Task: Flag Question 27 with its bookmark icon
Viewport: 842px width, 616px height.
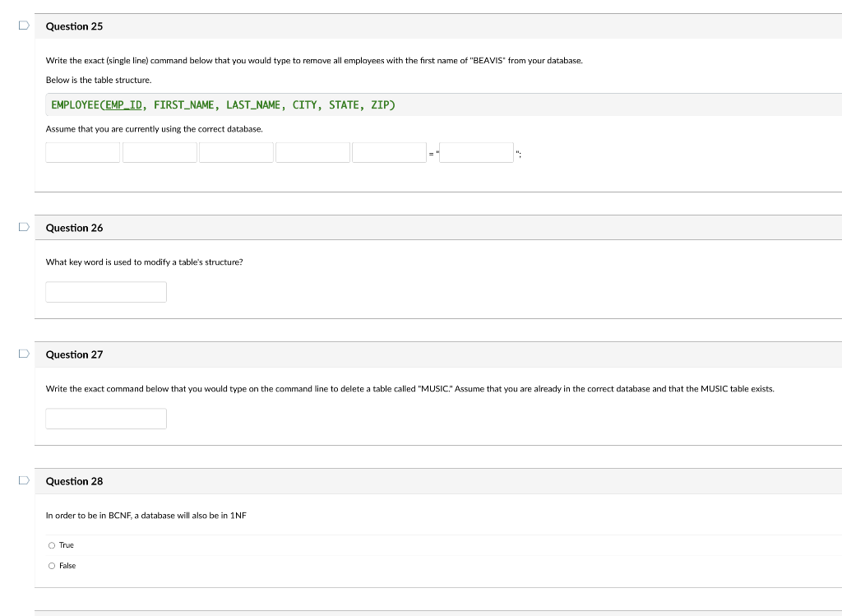Action: click(x=24, y=354)
